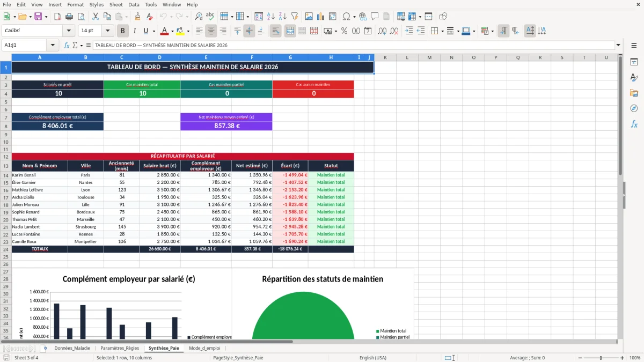Image resolution: width=644 pixels, height=362 pixels.
Task: Open the Format menu
Action: (x=75, y=4)
